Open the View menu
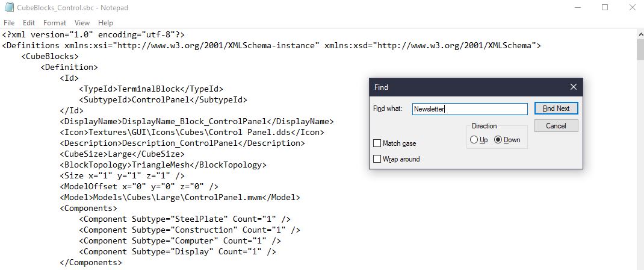 [82, 23]
